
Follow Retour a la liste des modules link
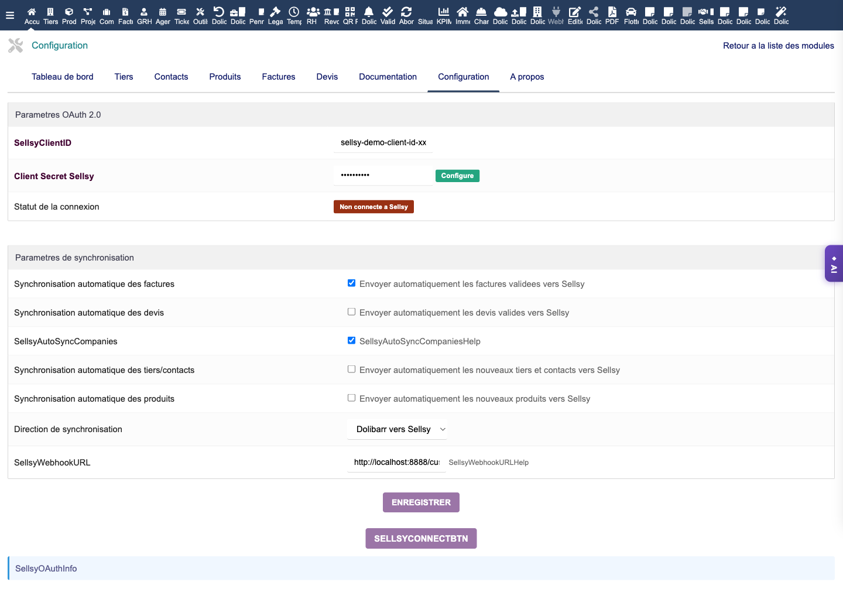click(779, 46)
